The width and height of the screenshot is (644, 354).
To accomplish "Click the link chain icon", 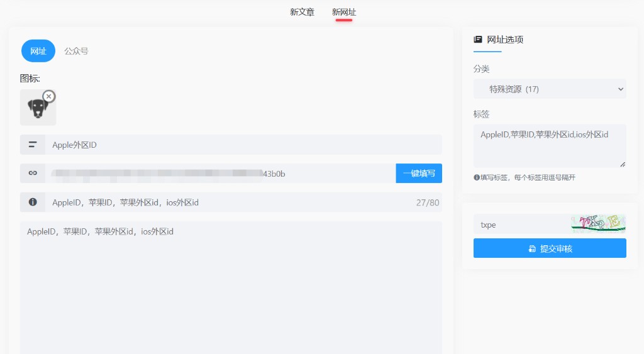I will pyautogui.click(x=33, y=174).
